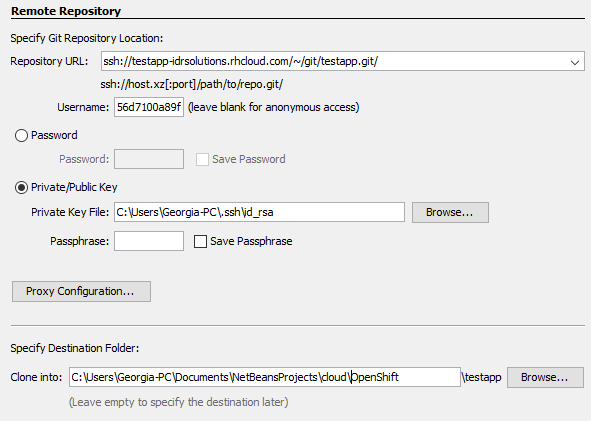Click the Remote Repository heading
This screenshot has height=421, width=591.
pyautogui.click(x=66, y=11)
